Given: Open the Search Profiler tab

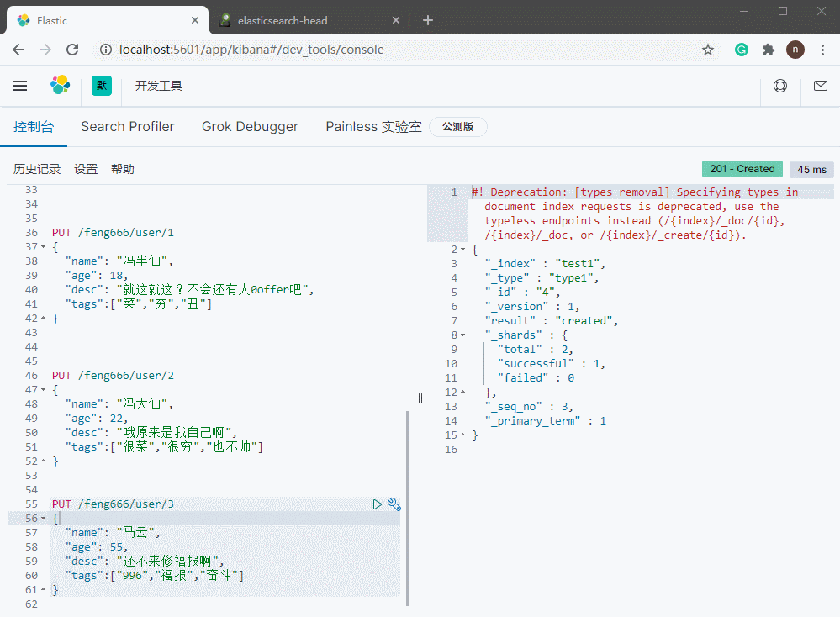Looking at the screenshot, I should (x=128, y=127).
